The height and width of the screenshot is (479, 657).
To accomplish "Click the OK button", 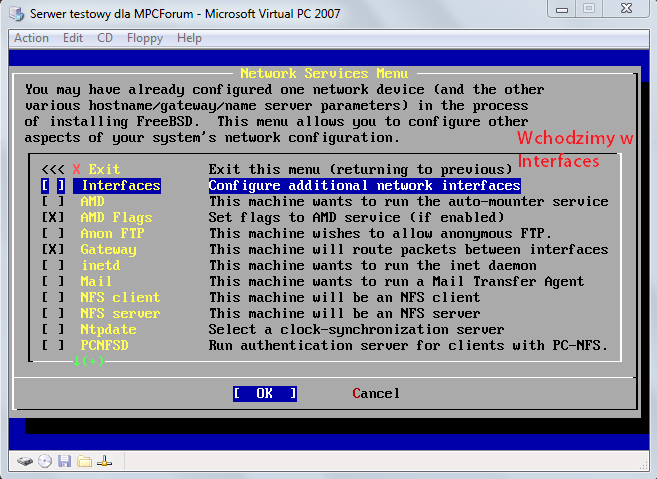I will [265, 394].
